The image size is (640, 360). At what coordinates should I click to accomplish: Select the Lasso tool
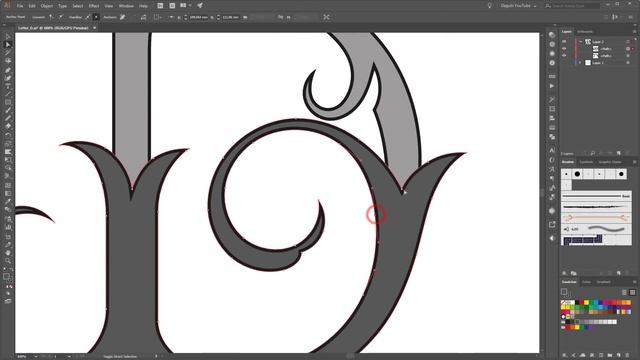click(8, 61)
